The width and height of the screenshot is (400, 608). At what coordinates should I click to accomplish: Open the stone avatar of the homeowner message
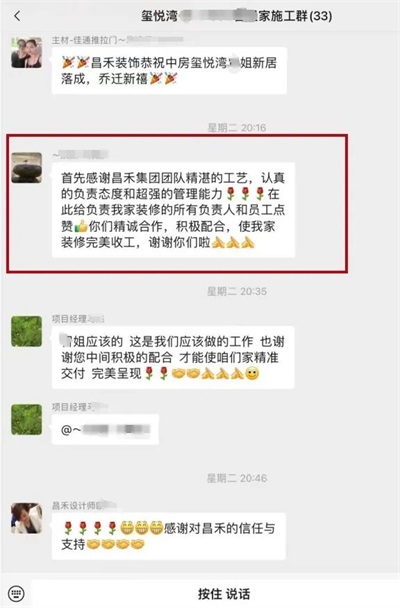(x=26, y=168)
